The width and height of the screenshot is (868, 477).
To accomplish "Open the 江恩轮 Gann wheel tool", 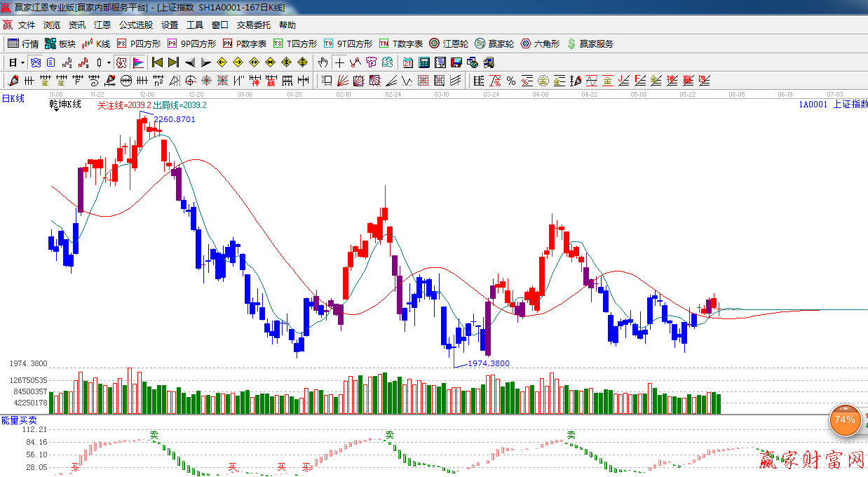I will click(x=449, y=43).
